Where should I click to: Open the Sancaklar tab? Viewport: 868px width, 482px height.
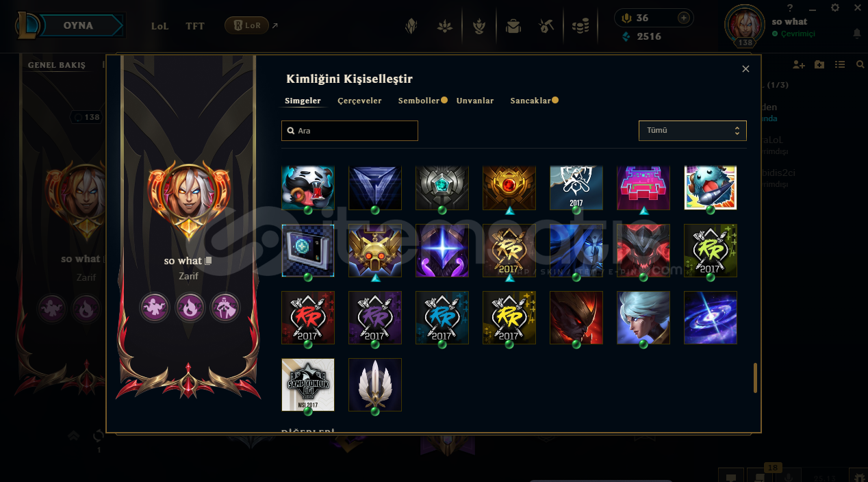click(531, 101)
